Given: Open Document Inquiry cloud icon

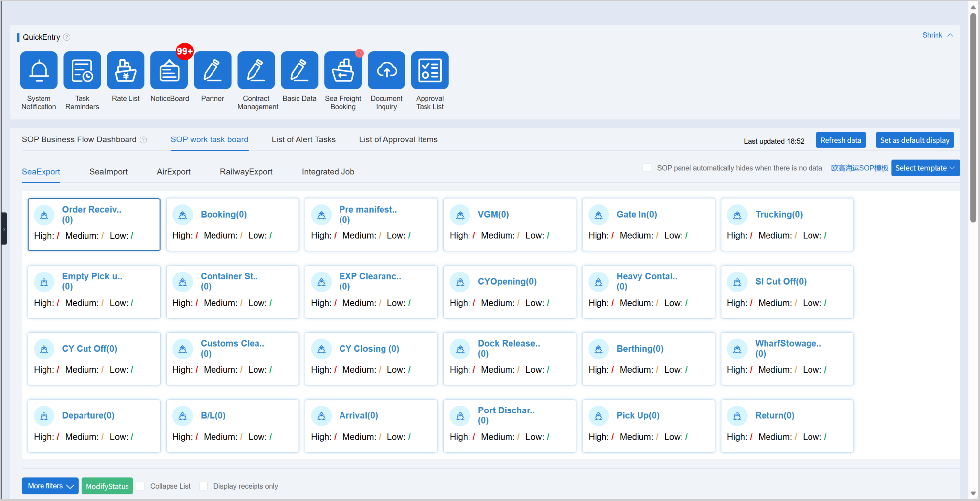Looking at the screenshot, I should [386, 71].
